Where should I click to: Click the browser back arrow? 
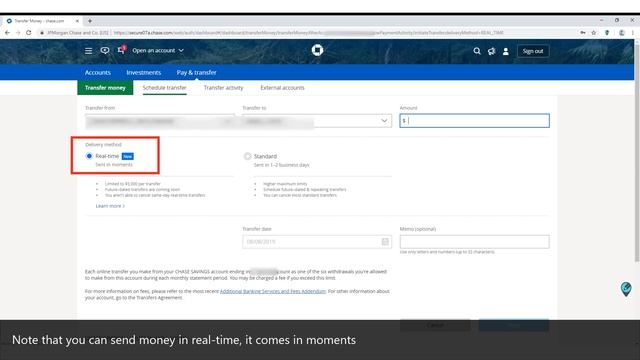(x=7, y=33)
